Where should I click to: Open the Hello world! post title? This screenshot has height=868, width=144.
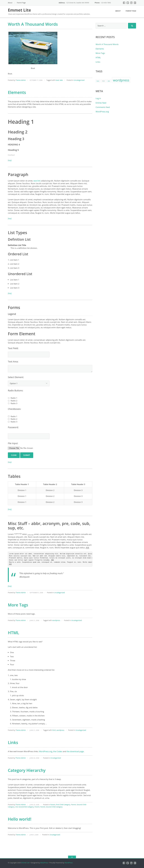click(19, 819)
